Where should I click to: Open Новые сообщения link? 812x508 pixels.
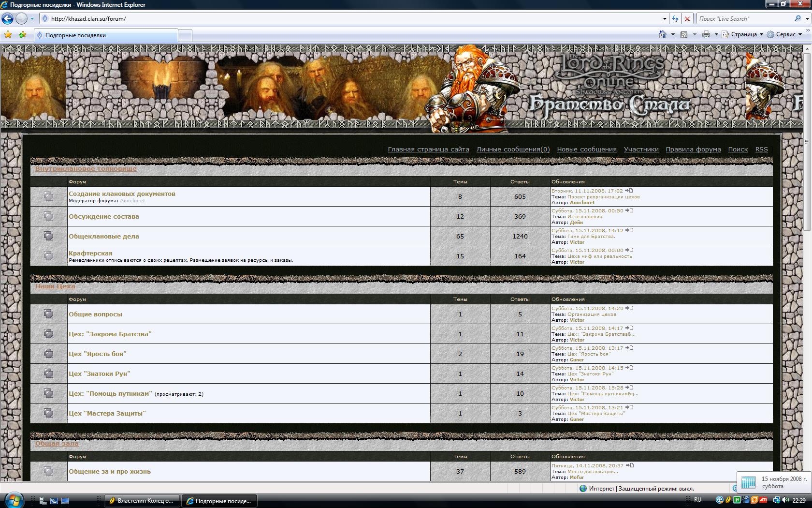tap(587, 149)
